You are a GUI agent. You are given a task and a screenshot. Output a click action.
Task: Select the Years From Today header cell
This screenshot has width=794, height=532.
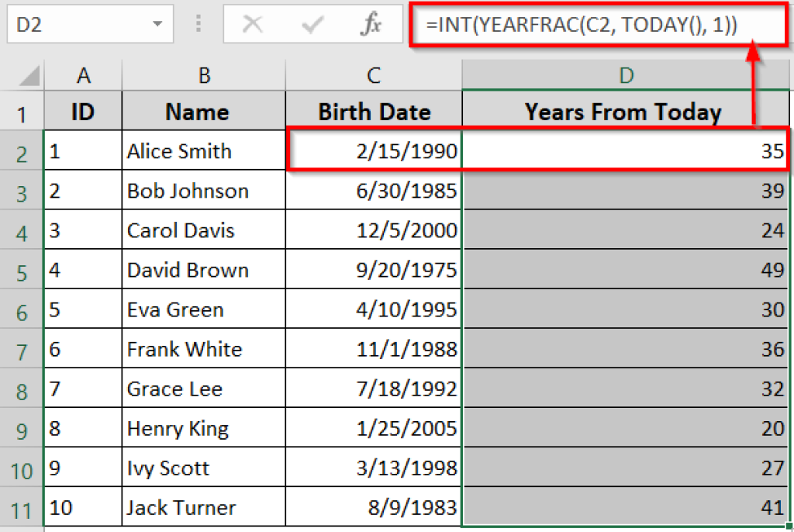point(623,112)
